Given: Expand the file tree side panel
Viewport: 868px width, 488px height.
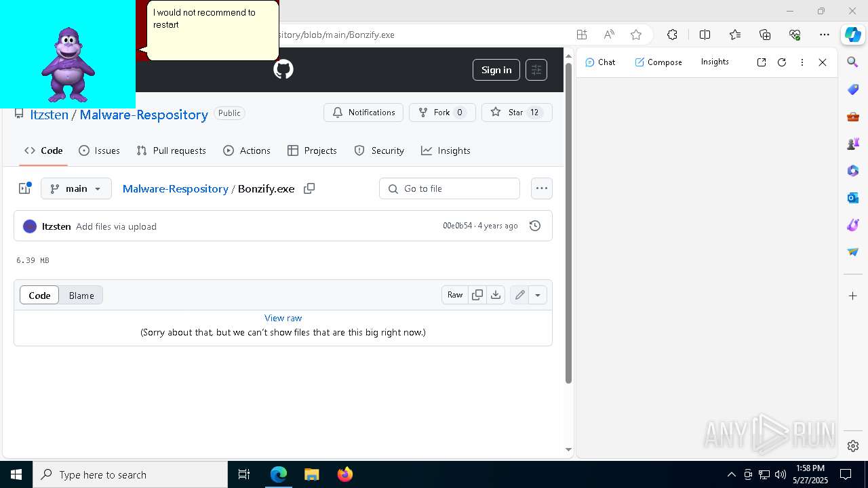Looking at the screenshot, I should [x=25, y=188].
